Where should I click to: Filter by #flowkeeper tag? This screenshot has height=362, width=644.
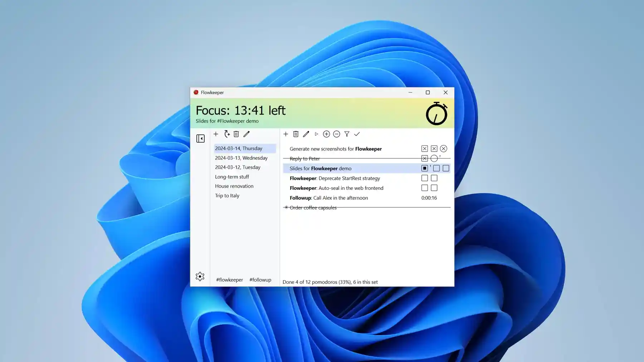pyautogui.click(x=229, y=280)
